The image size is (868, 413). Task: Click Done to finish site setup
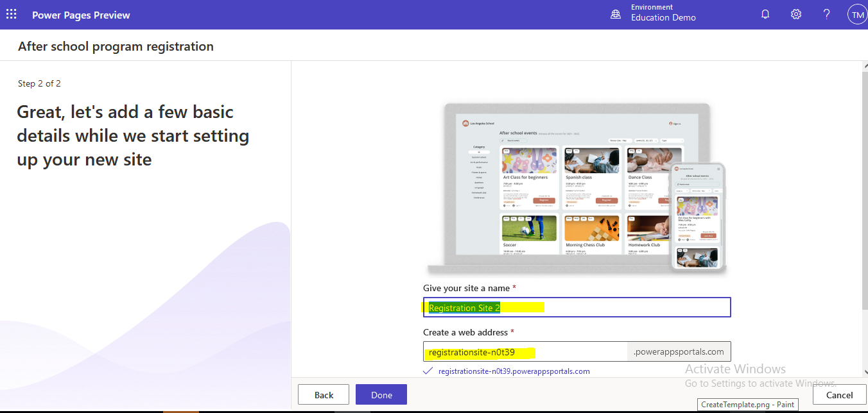point(381,394)
